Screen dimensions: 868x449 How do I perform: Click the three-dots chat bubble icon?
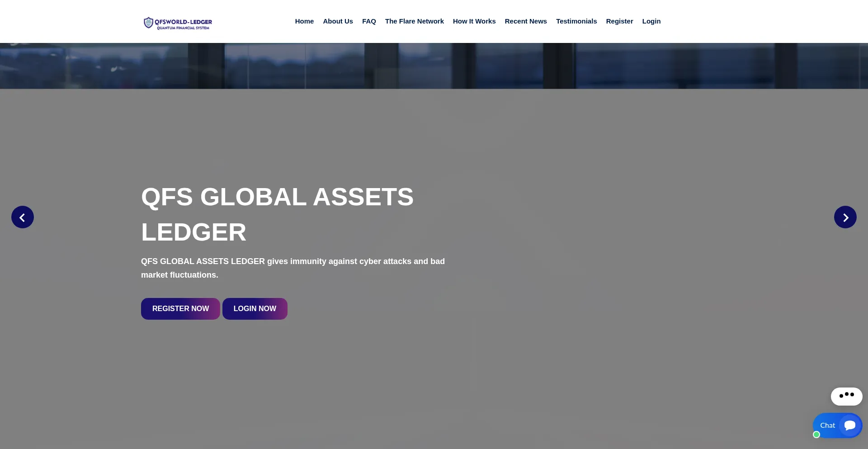tap(847, 396)
